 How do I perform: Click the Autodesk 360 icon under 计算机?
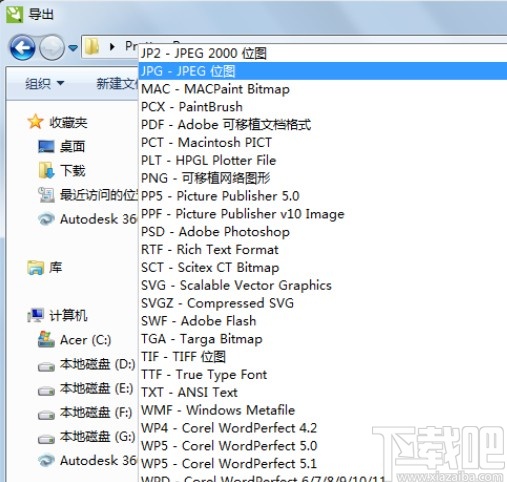click(x=46, y=461)
